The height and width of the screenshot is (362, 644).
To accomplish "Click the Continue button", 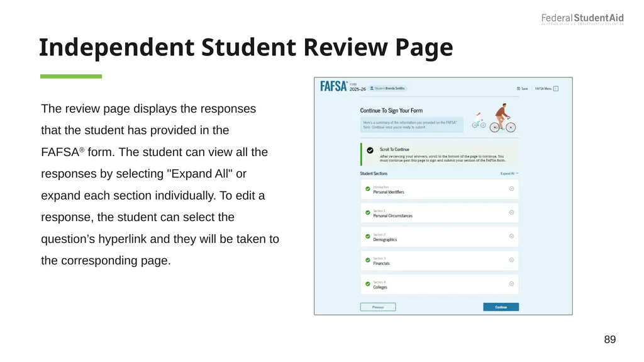I will point(501,307).
